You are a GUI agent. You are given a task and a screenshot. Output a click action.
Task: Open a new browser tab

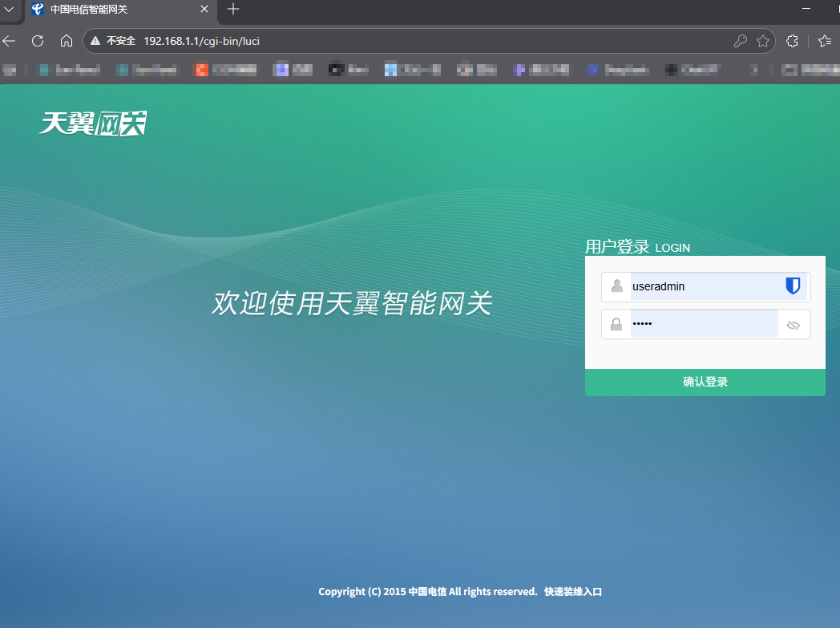point(233,9)
